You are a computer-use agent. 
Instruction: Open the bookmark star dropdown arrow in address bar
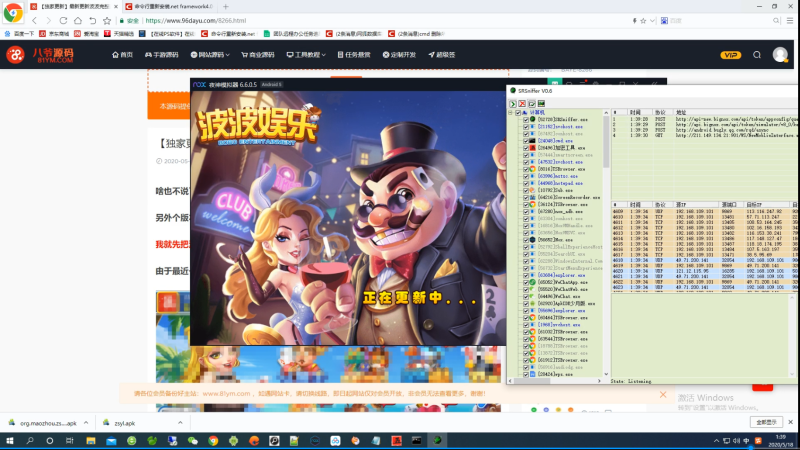652,21
